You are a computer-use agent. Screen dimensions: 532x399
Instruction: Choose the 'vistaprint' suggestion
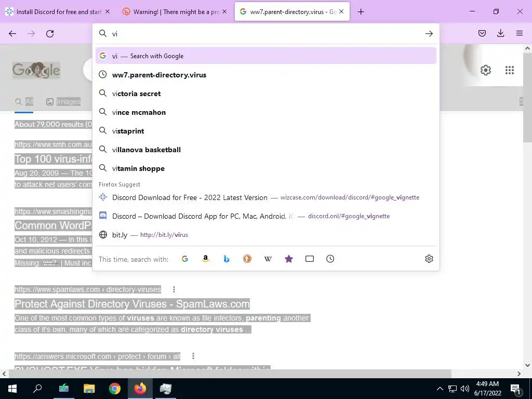pyautogui.click(x=266, y=131)
